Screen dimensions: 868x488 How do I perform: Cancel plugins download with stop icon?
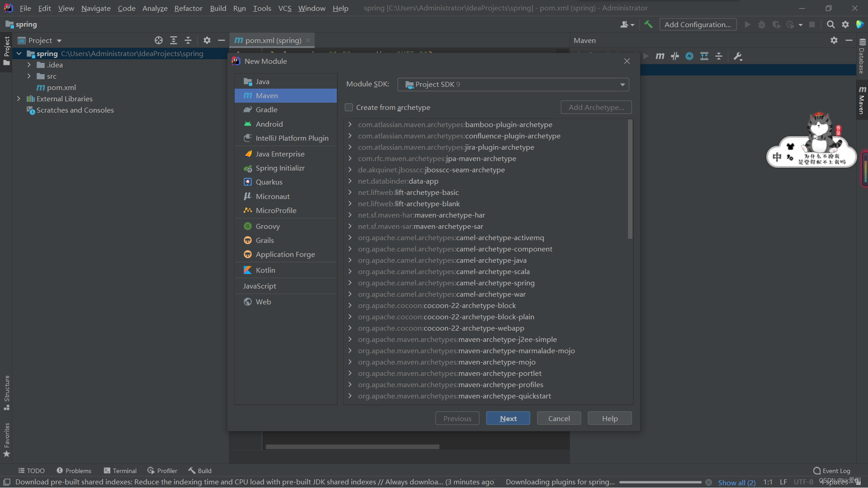coord(709,482)
